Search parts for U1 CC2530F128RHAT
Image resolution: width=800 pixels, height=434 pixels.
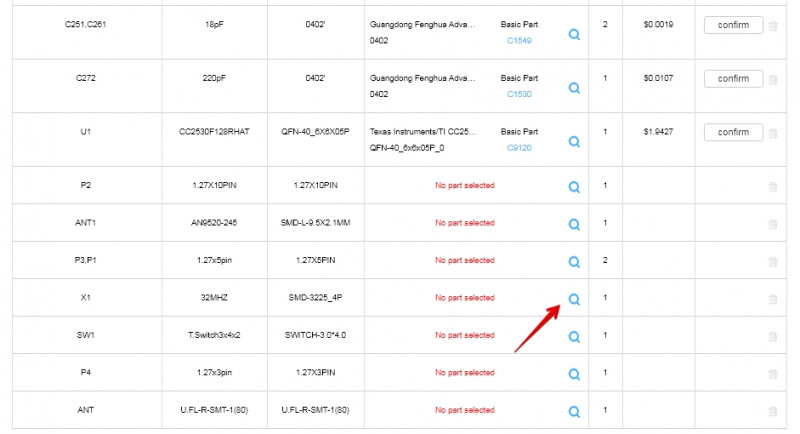tap(574, 142)
